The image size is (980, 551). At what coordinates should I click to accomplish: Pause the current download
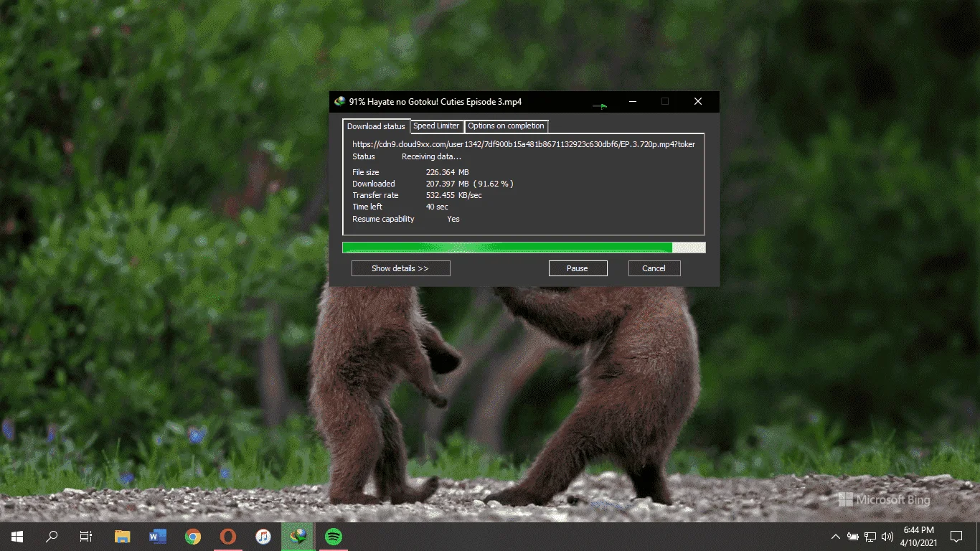(x=578, y=268)
